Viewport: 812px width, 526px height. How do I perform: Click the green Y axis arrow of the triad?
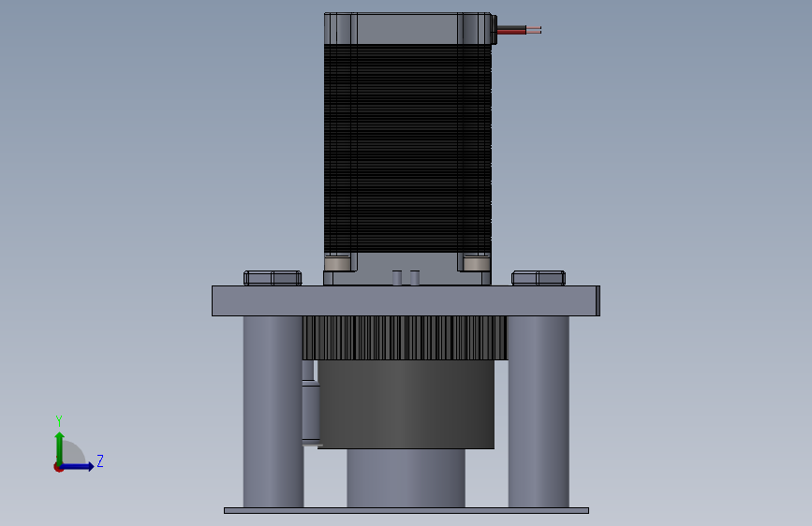pos(60,448)
